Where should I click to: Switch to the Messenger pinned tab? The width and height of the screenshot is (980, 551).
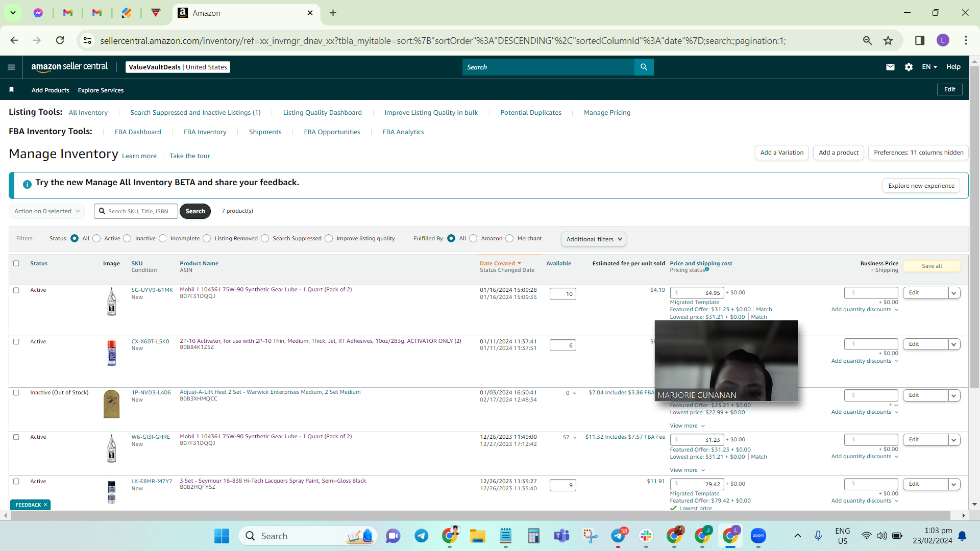tap(38, 13)
